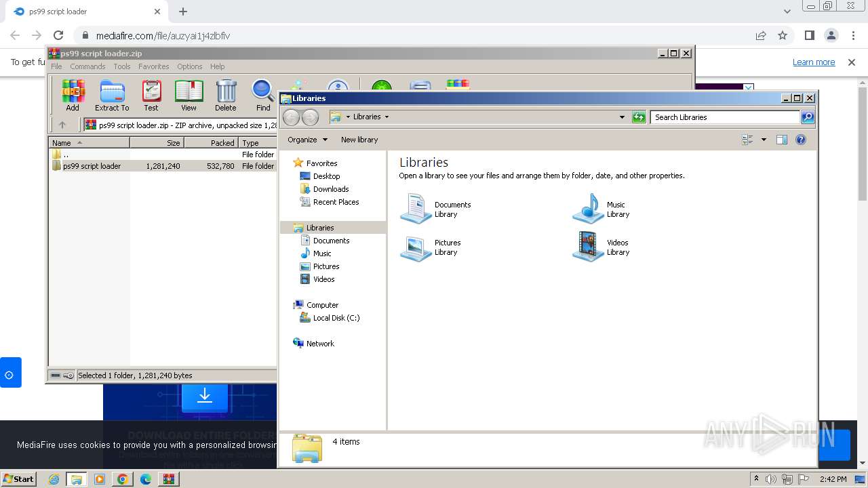The width and height of the screenshot is (868, 488).
Task: Open the Options menu in WinRAR
Action: [190, 66]
